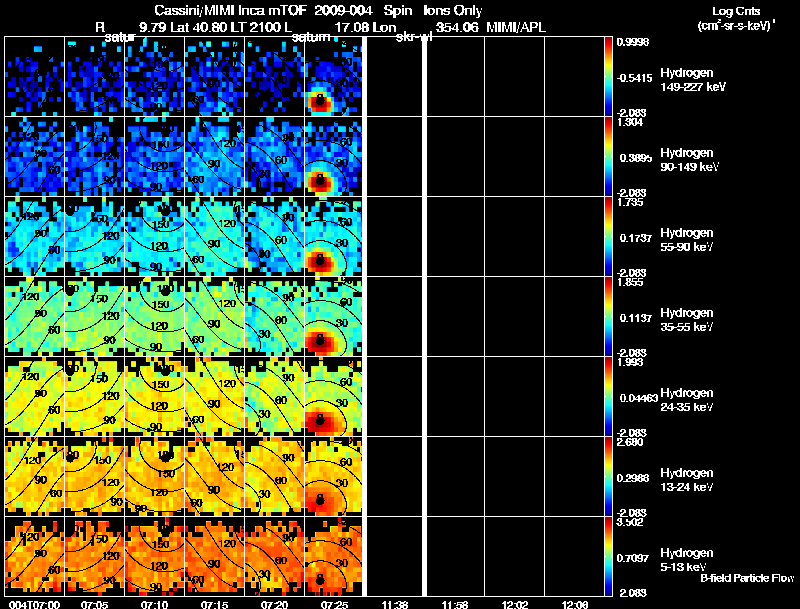
Task: Click the '1.855' color scale value
Action: pos(630,282)
